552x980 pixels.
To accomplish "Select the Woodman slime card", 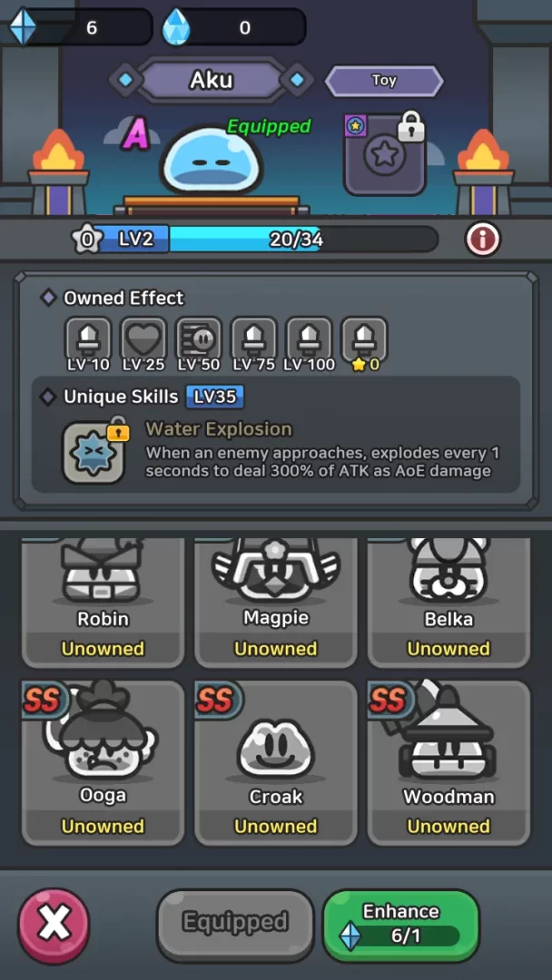I will point(448,762).
